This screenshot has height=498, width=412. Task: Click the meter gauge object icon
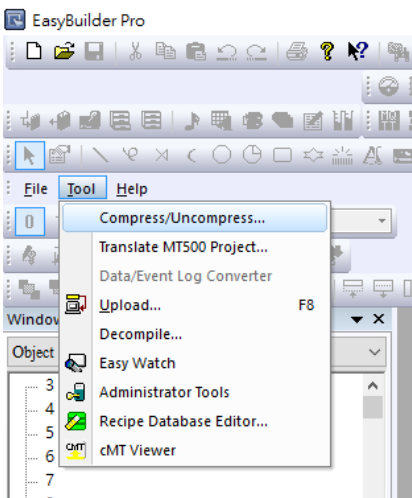388,86
